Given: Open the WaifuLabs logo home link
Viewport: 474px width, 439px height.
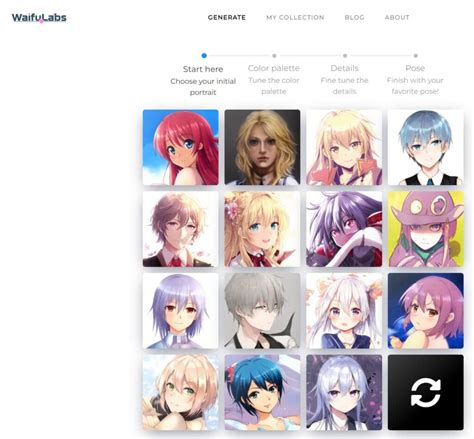Looking at the screenshot, I should click(x=39, y=18).
